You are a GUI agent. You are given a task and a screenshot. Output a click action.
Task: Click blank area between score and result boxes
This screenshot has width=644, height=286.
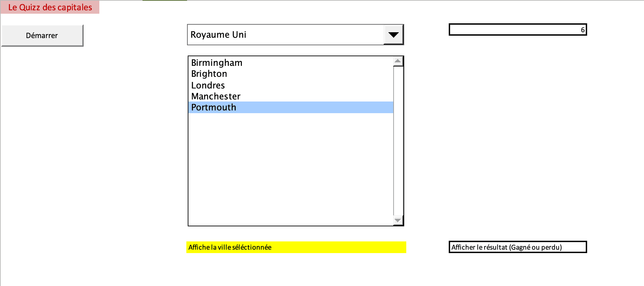[x=518, y=137]
